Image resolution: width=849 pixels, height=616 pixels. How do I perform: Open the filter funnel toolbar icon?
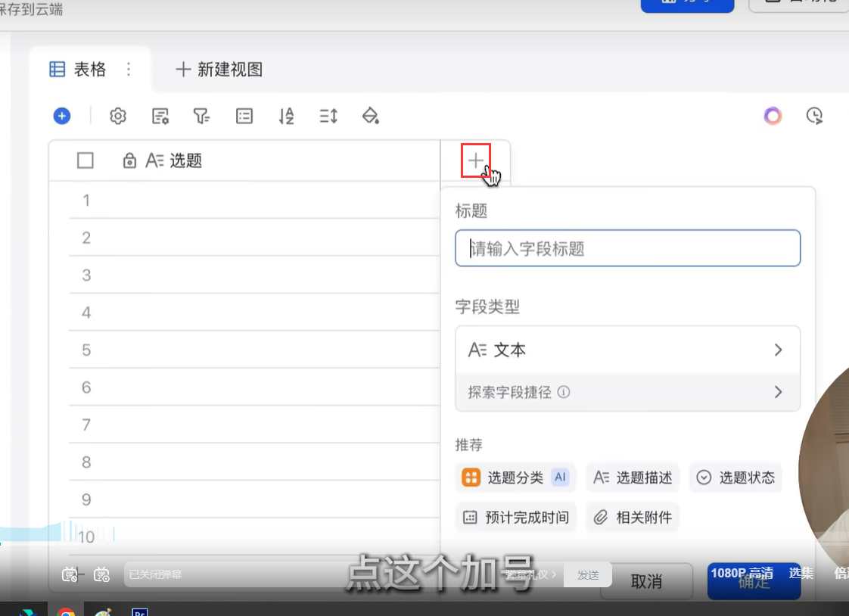pos(201,116)
